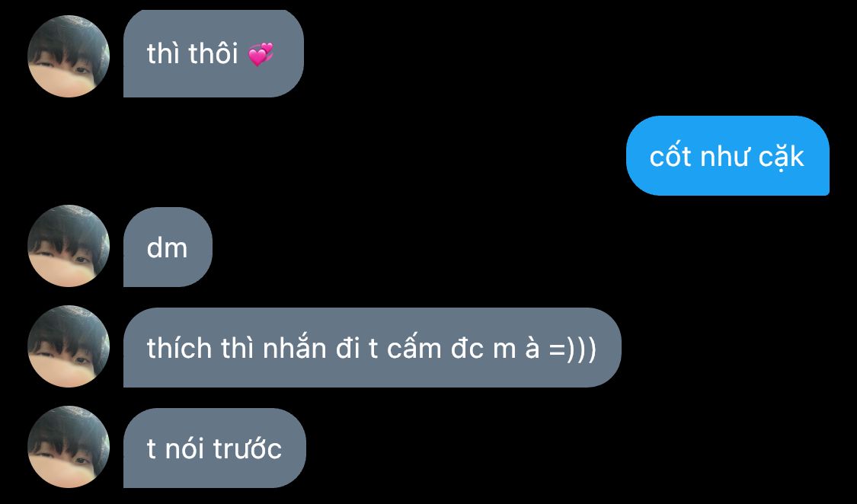This screenshot has width=857, height=504.
Task: Open the profile picture next to "dm"
Action: (x=69, y=246)
